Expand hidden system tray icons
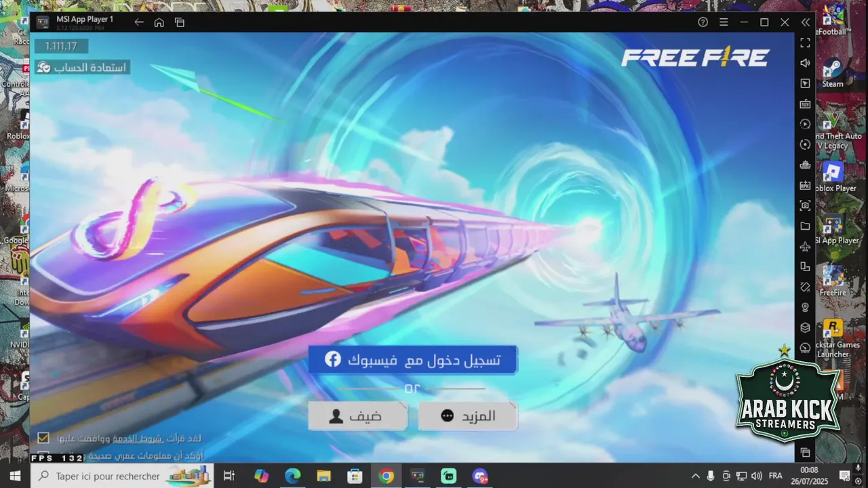Screen dimensions: 868x488 [x=695, y=476]
